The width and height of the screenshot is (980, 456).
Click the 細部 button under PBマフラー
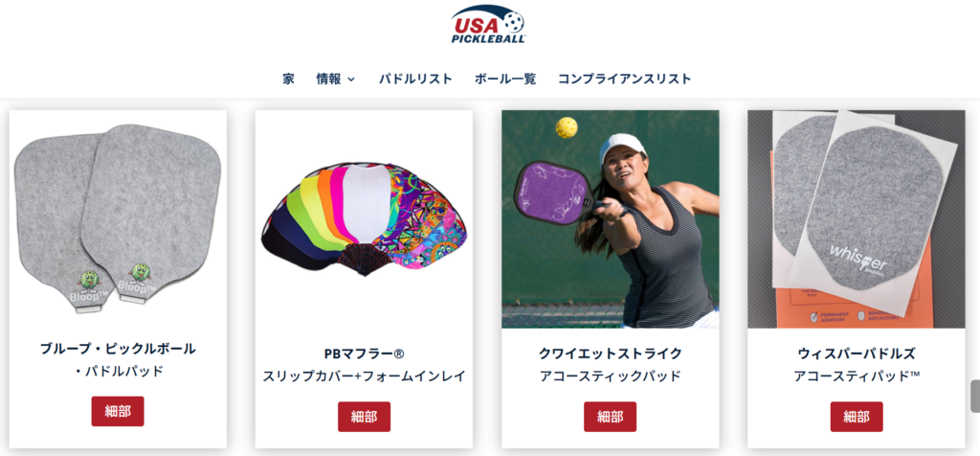[364, 417]
